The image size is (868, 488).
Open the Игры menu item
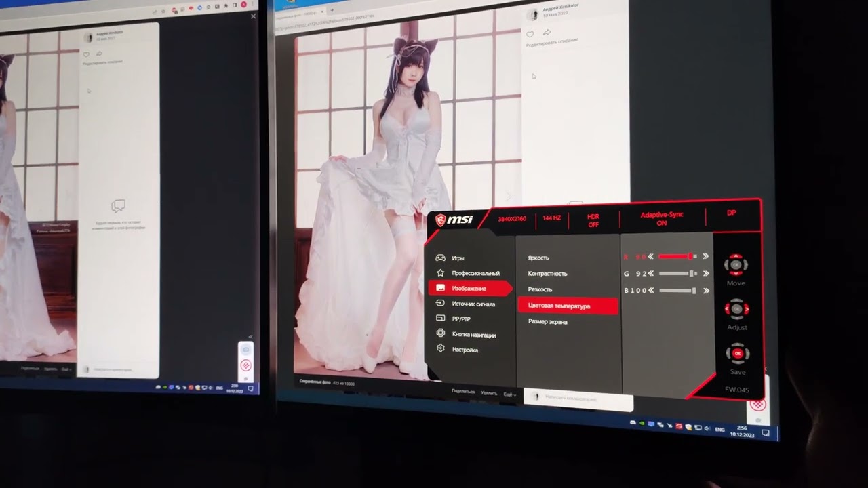(458, 258)
